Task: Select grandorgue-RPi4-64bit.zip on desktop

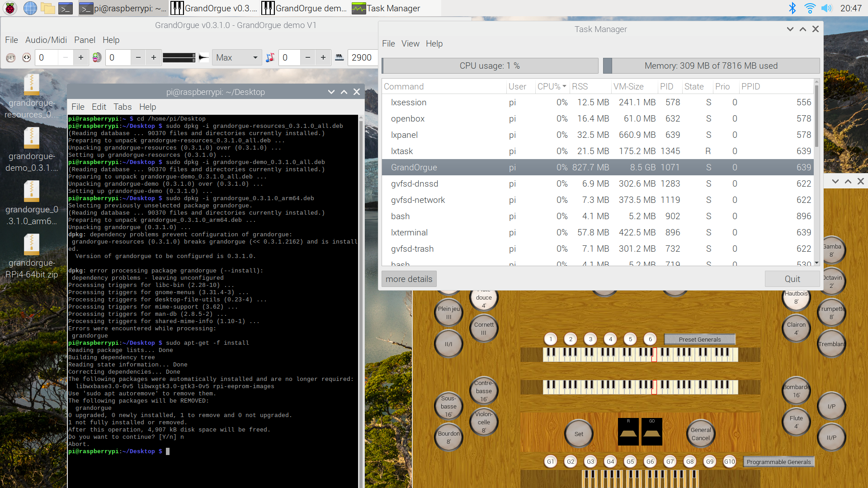Action: (32, 256)
